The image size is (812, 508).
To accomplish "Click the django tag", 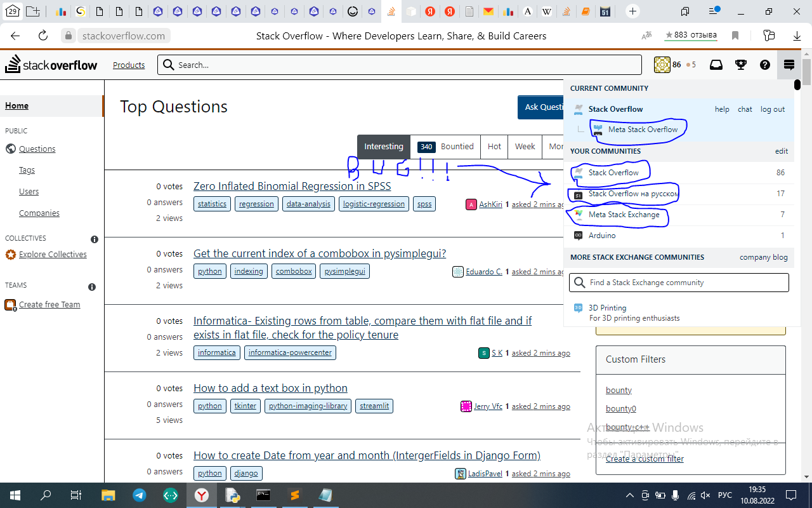I will 246,473.
